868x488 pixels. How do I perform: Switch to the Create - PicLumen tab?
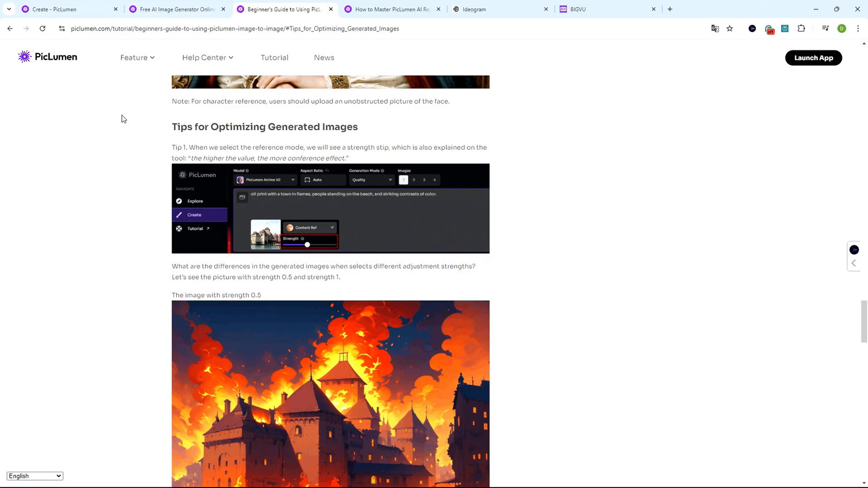tap(68, 9)
